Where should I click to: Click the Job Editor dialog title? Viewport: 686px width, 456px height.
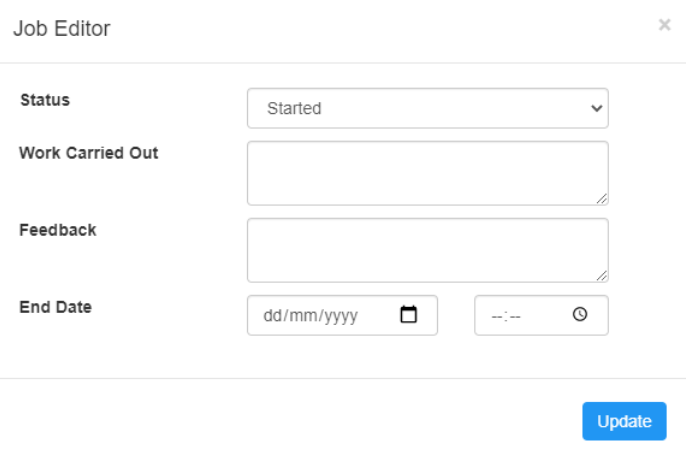click(x=61, y=29)
